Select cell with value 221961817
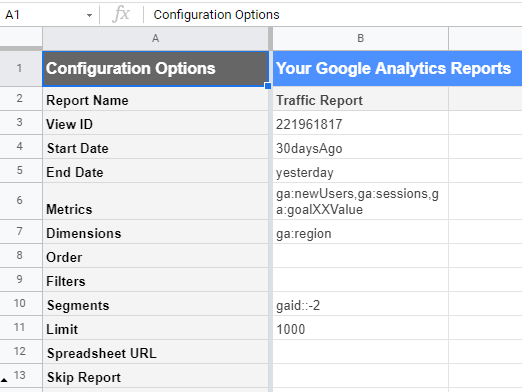Screen dimensions: 522x392 360,123
